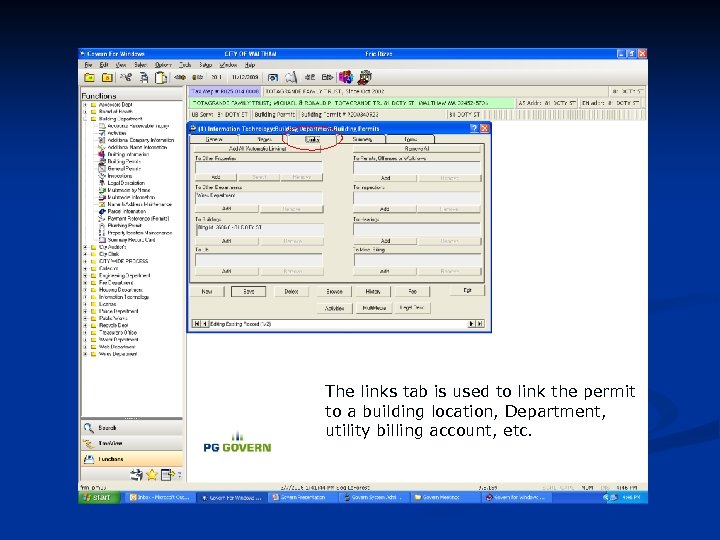Click the New button
This screenshot has width=720, height=540.
[207, 292]
